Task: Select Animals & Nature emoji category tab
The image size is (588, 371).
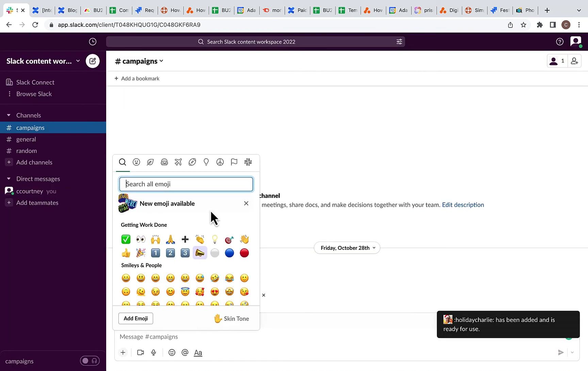Action: coord(150,162)
